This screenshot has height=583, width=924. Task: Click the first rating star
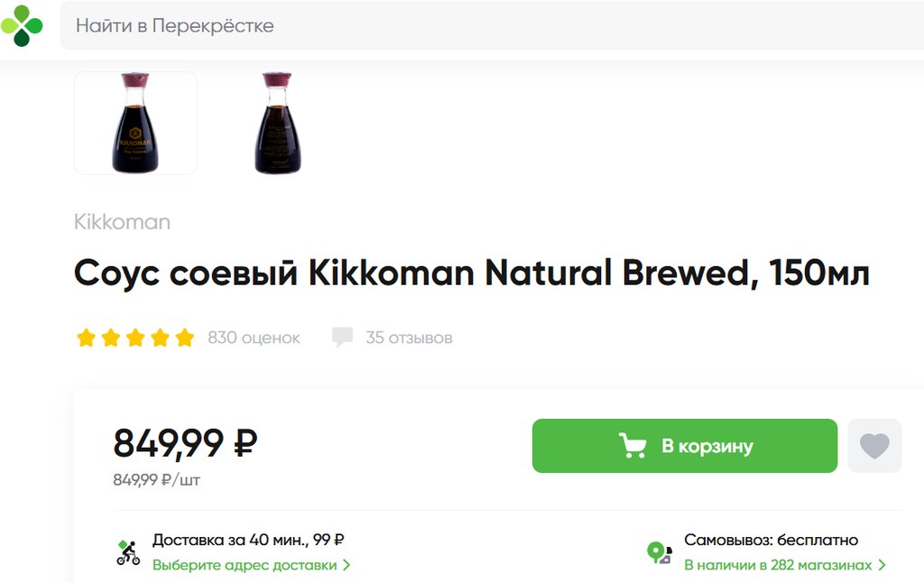point(86,338)
